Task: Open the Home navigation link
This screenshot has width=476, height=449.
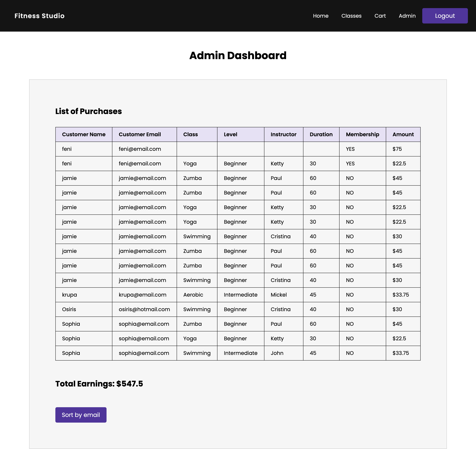Action: point(321,16)
